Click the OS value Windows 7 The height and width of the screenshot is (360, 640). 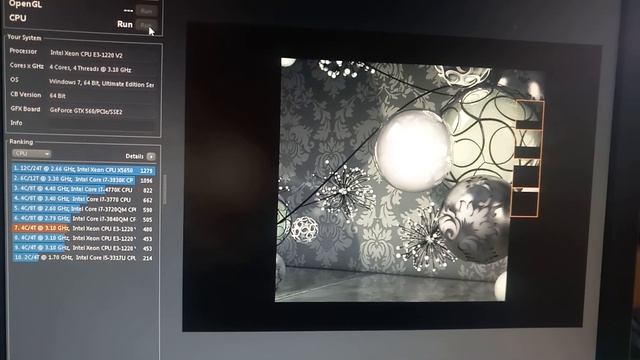pyautogui.click(x=102, y=83)
